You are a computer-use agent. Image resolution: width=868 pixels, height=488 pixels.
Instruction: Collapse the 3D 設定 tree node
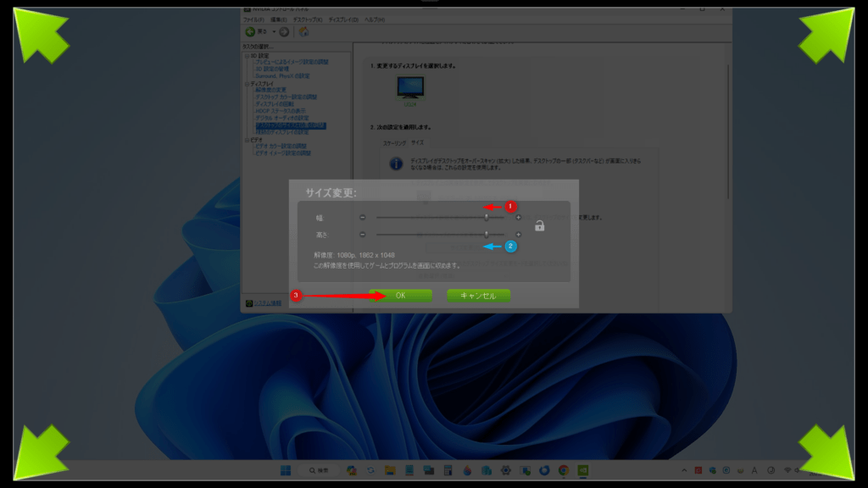click(x=246, y=56)
